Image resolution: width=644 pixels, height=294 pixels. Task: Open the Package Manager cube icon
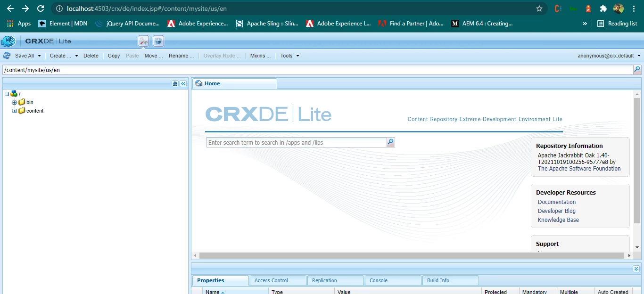pyautogui.click(x=158, y=41)
